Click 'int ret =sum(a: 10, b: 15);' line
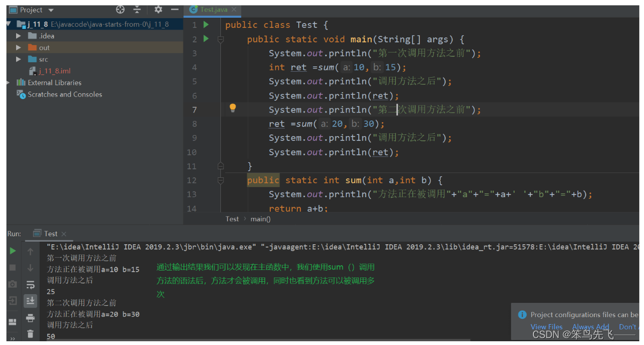This screenshot has width=644, height=345. 338,67
